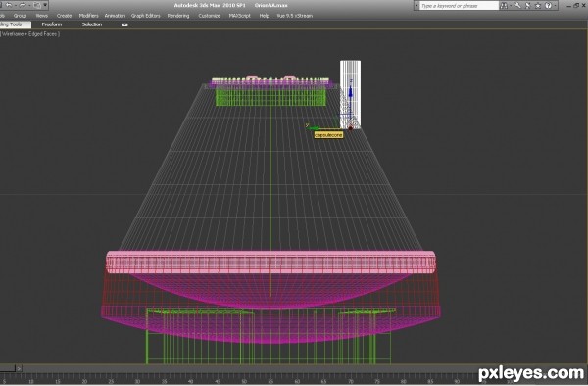Click the keyword or phrase search field
This screenshot has height=386, width=588.
pyautogui.click(x=459, y=6)
